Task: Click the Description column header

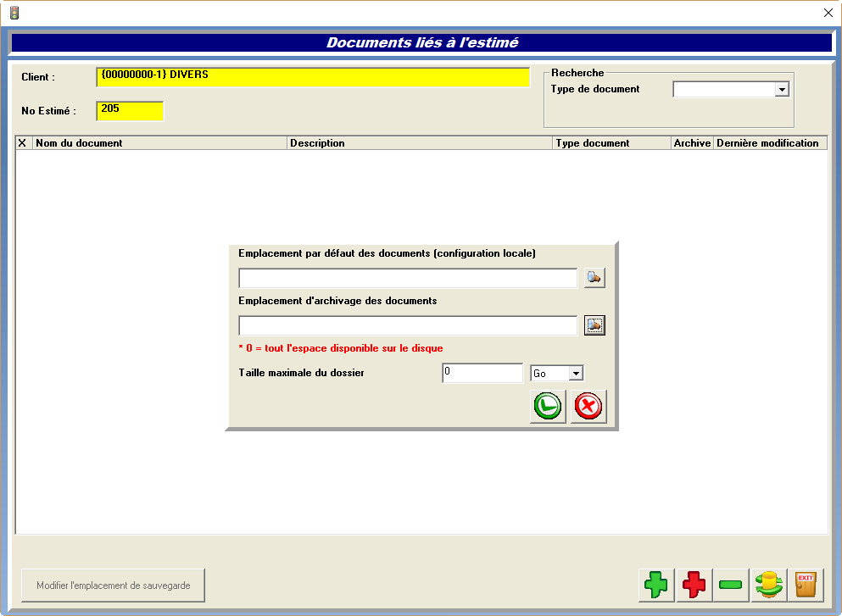Action: tap(420, 143)
